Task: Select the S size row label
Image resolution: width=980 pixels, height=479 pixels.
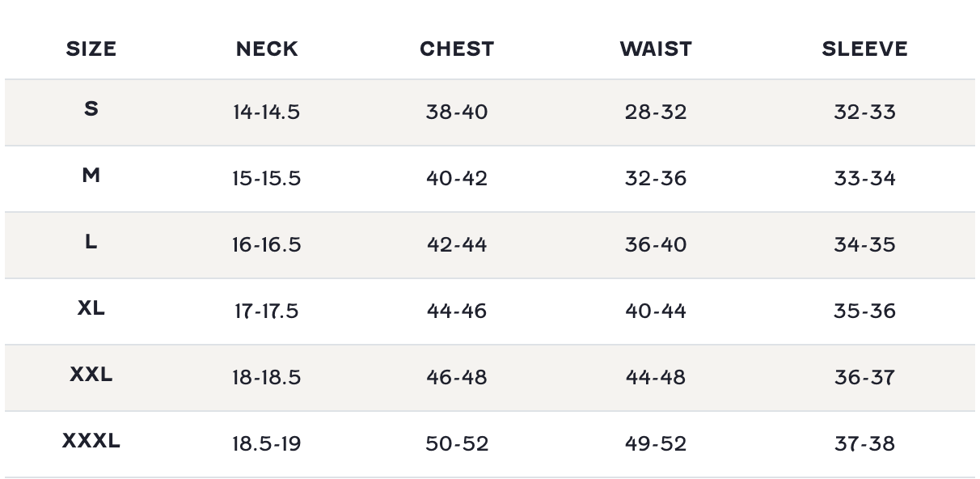Action: [x=91, y=108]
